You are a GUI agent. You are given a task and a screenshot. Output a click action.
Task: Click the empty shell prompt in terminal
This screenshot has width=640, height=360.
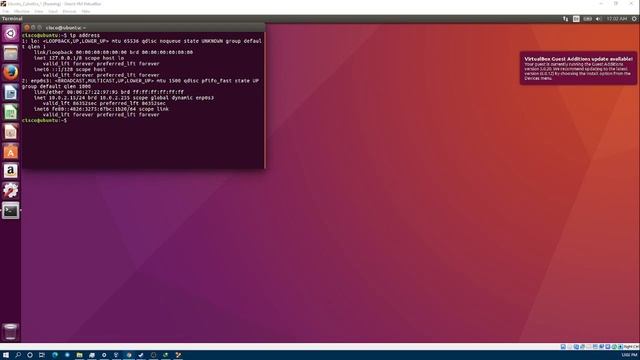pyautogui.click(x=44, y=120)
